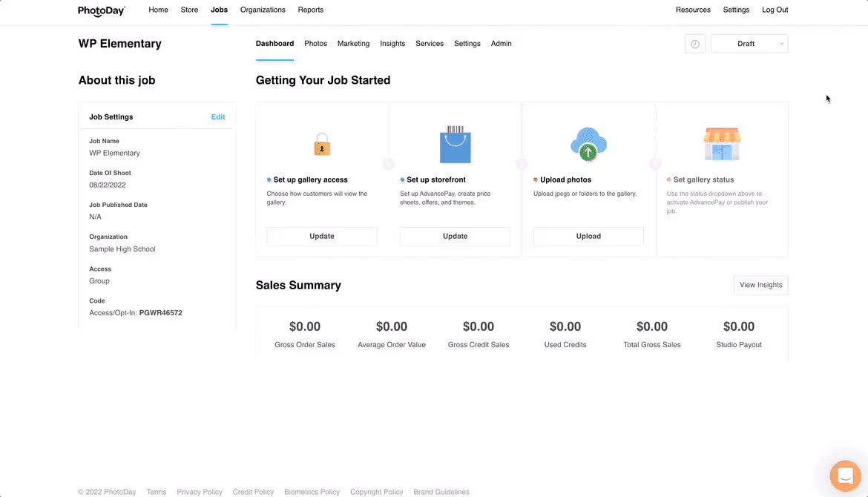Screen dimensions: 868x497
Task: Click the WP Elementary job title heading
Action: [x=120, y=44]
